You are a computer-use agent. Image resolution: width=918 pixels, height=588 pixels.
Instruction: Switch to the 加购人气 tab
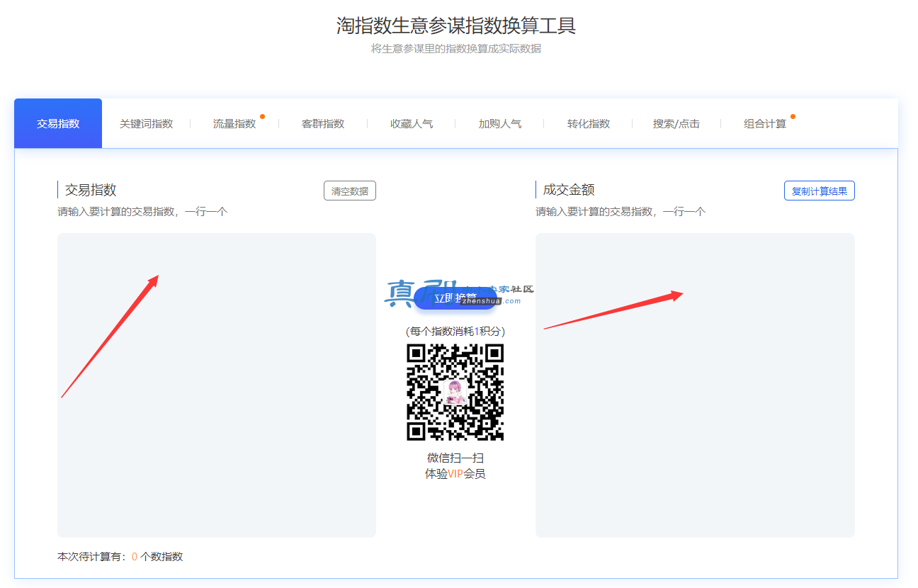[499, 123]
